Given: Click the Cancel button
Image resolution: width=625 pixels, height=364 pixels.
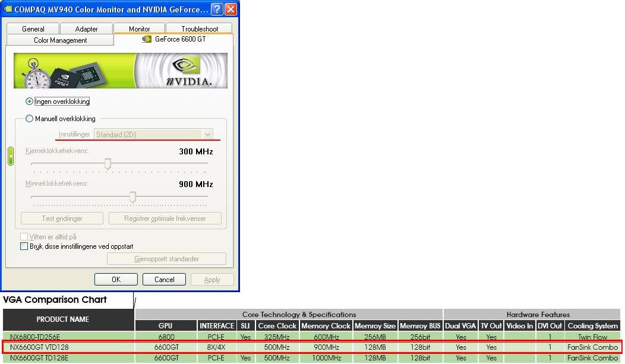Looking at the screenshot, I should tap(164, 279).
